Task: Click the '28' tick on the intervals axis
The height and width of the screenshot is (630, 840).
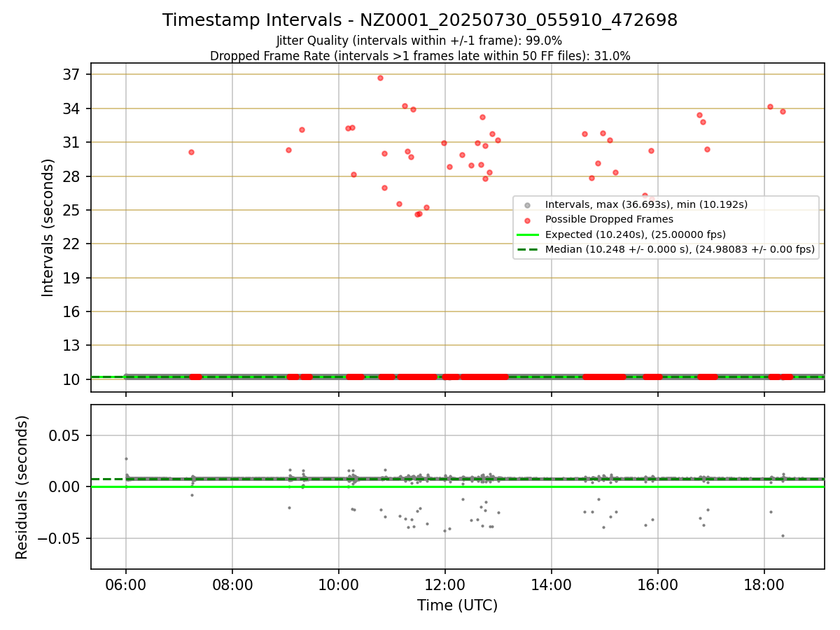Action: [73, 176]
